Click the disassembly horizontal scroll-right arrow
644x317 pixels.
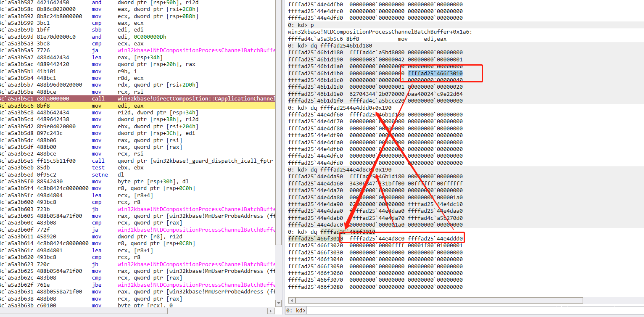point(271,311)
